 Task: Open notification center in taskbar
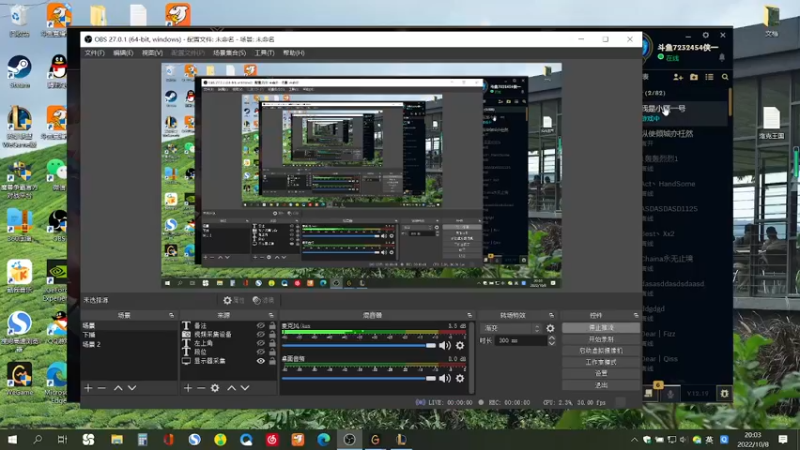click(x=783, y=439)
